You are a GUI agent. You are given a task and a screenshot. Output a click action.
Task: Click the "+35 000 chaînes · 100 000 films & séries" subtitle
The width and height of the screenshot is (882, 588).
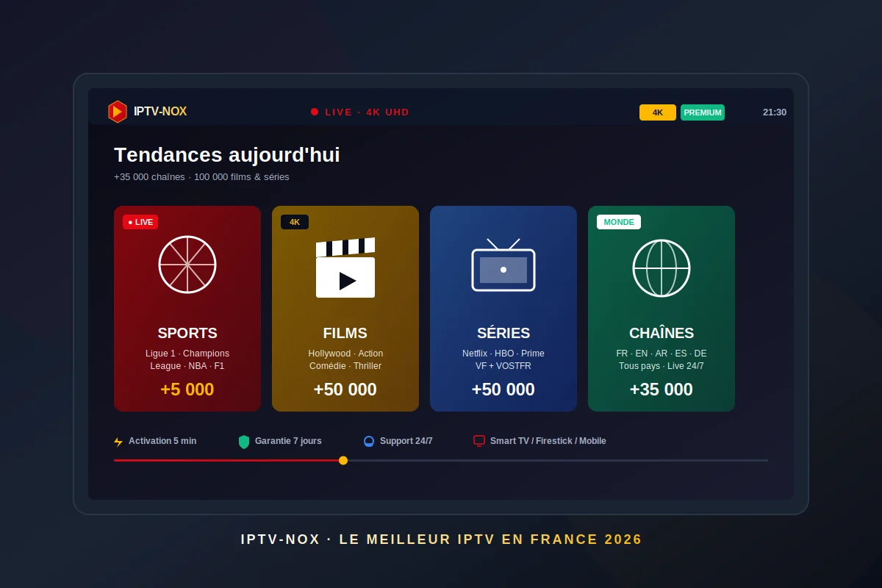click(201, 177)
